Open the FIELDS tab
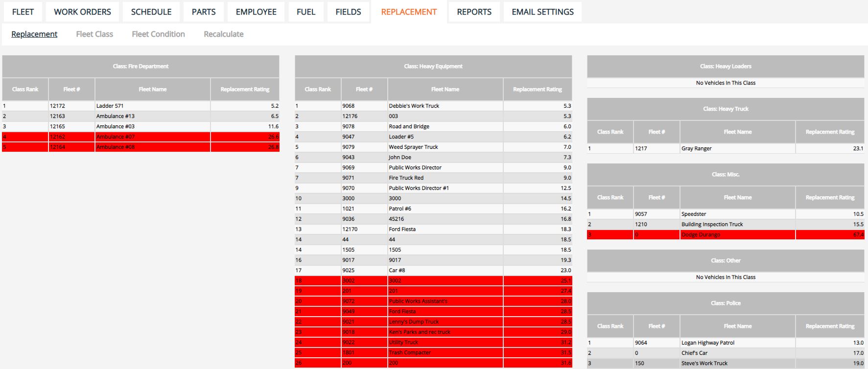Image resolution: width=868 pixels, height=369 pixels. pos(348,12)
